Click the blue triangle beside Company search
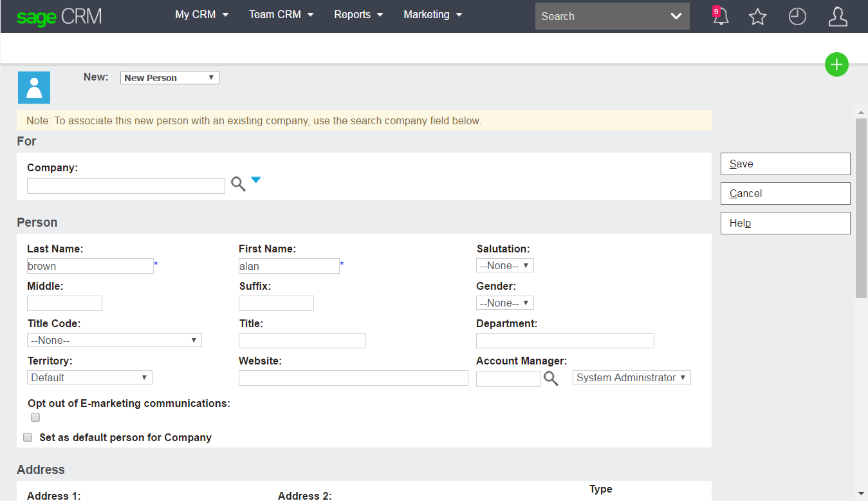The width and height of the screenshot is (868, 501). 256,180
